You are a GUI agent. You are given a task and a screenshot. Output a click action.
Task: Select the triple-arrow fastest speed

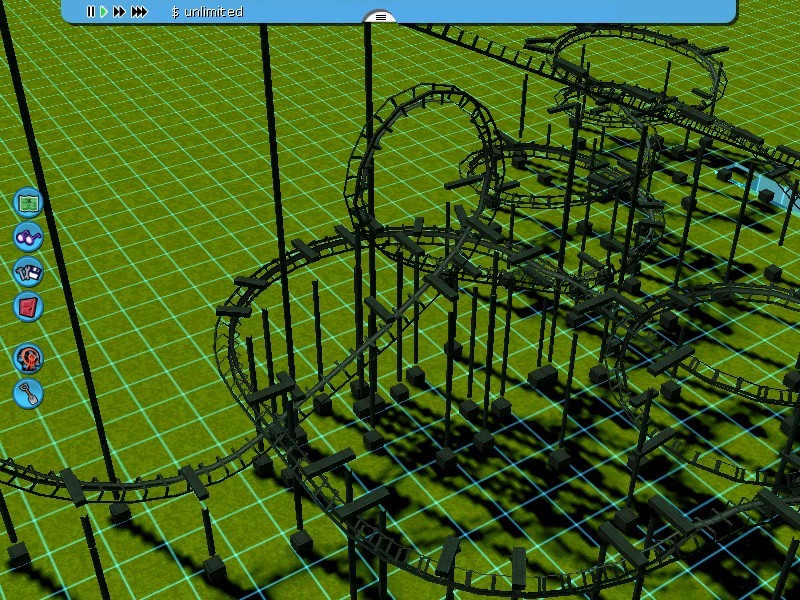[139, 11]
